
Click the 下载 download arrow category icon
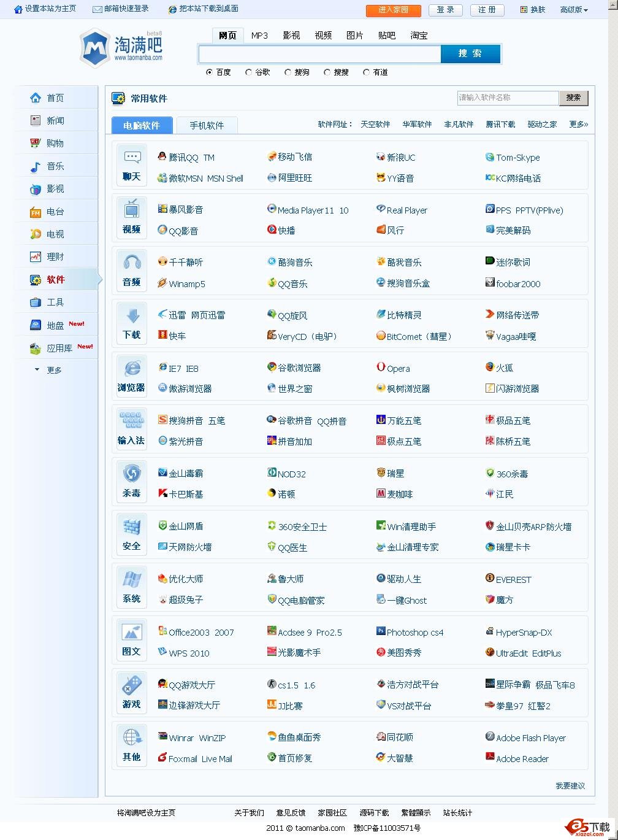[132, 315]
